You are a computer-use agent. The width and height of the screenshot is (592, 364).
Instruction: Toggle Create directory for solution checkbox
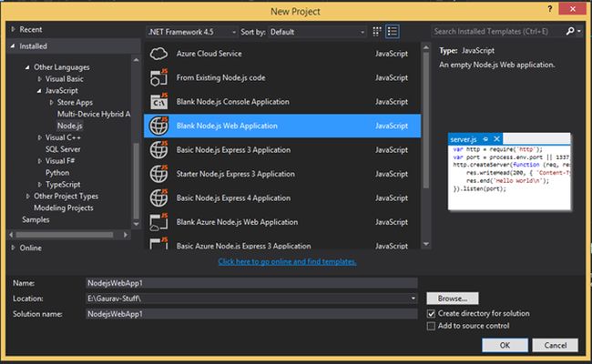coord(431,313)
